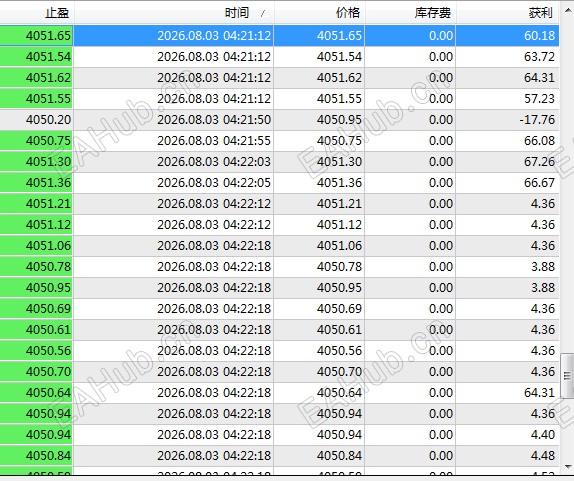Click the vertical scrollbar thumb
The image size is (574, 481).
click(x=567, y=376)
